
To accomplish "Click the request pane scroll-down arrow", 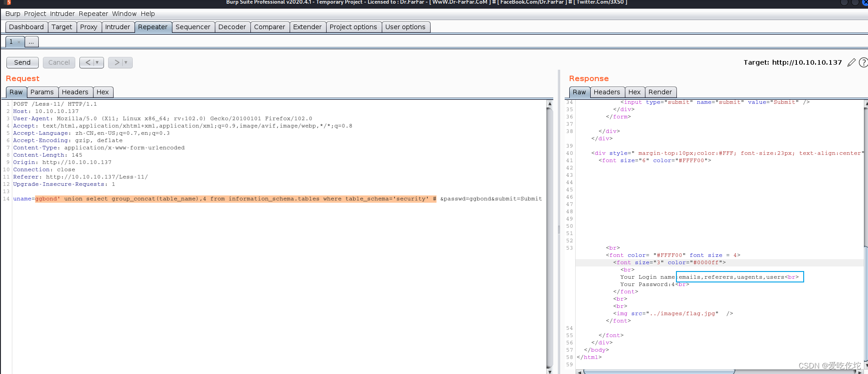I will click(x=550, y=371).
